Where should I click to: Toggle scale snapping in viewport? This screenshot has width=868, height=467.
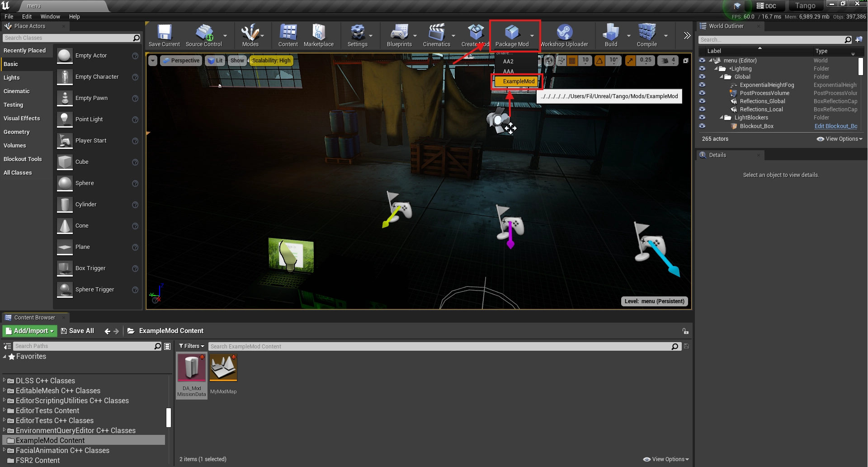[630, 60]
